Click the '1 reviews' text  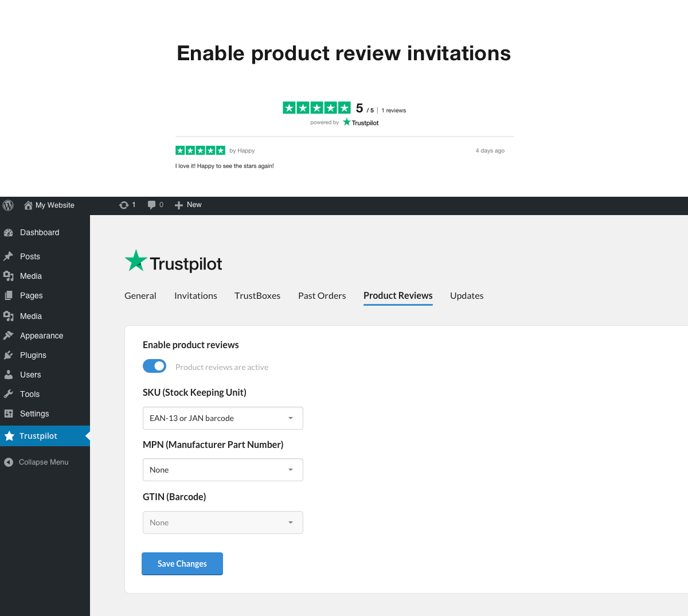[394, 111]
